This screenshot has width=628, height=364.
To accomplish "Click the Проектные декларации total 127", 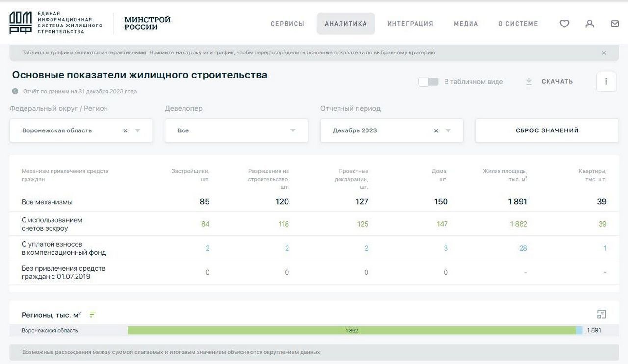I will 362,202.
